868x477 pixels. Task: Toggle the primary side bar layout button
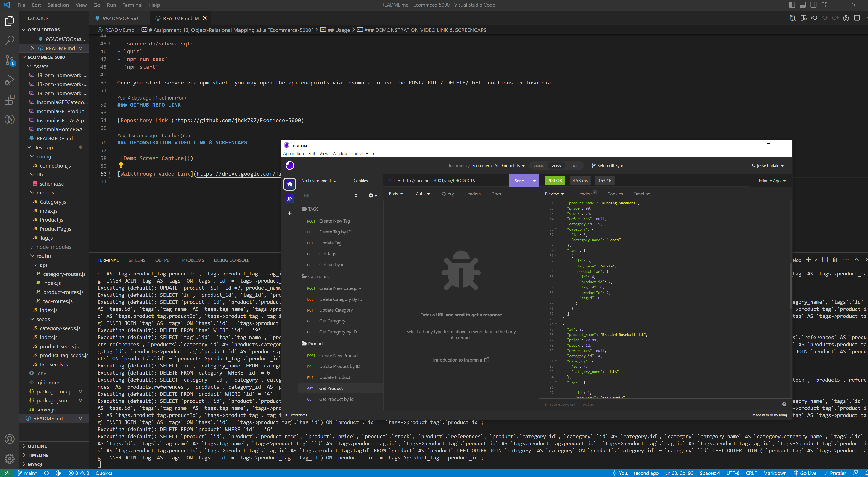[x=792, y=5]
